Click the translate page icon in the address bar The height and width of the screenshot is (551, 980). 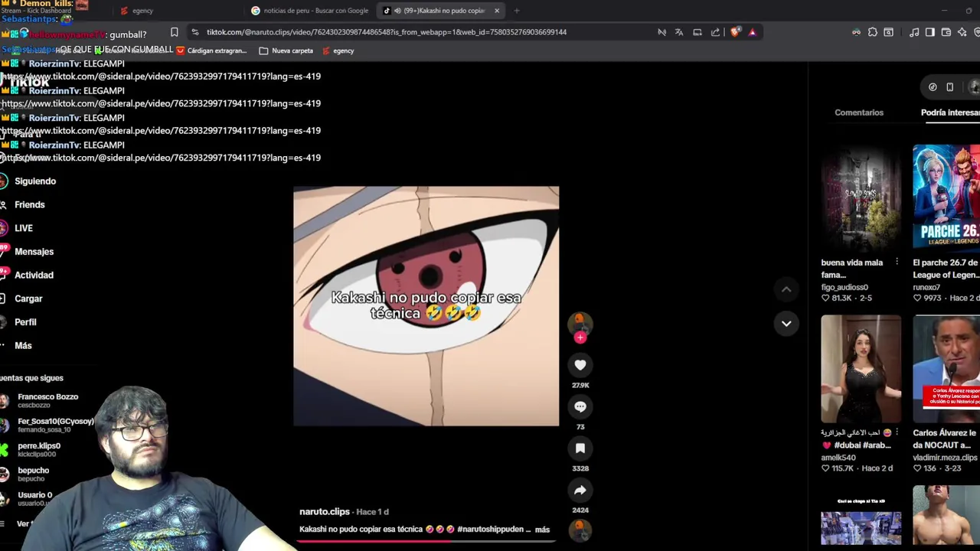coord(679,32)
